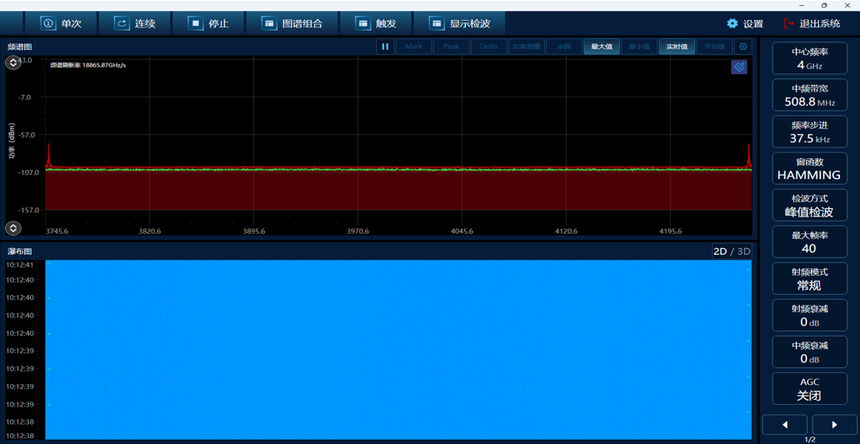The width and height of the screenshot is (860, 444).
Task: Toggle the 实时值 real-time trace
Action: (676, 46)
